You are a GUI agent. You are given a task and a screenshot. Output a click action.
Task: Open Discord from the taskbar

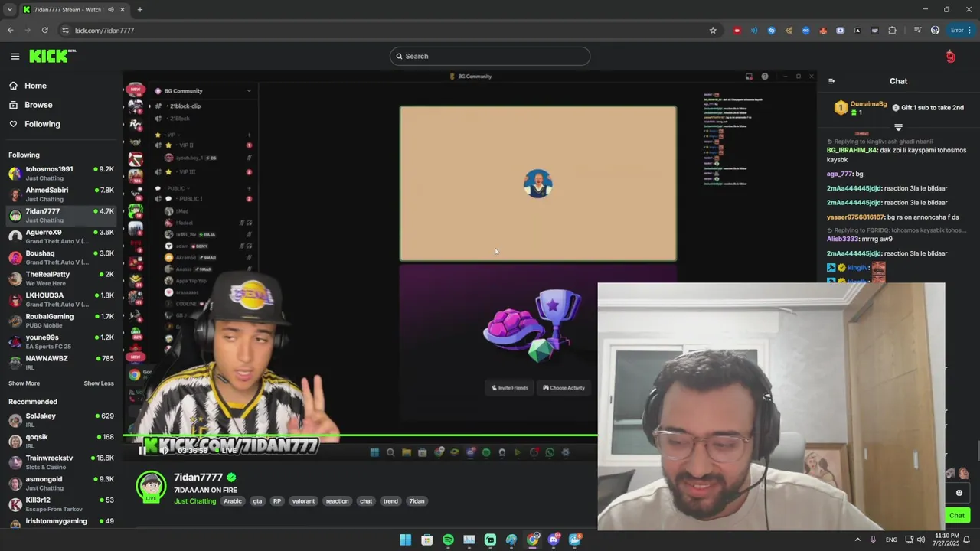click(x=554, y=540)
